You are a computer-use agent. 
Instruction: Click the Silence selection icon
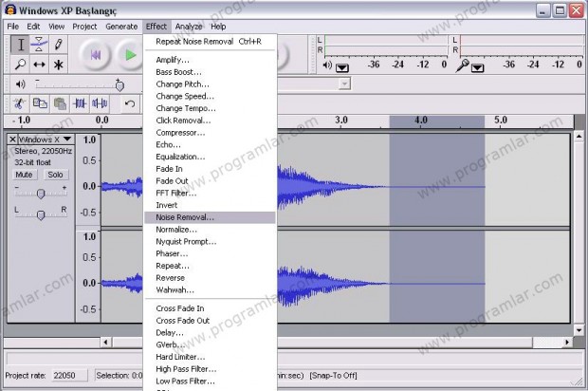(x=100, y=103)
